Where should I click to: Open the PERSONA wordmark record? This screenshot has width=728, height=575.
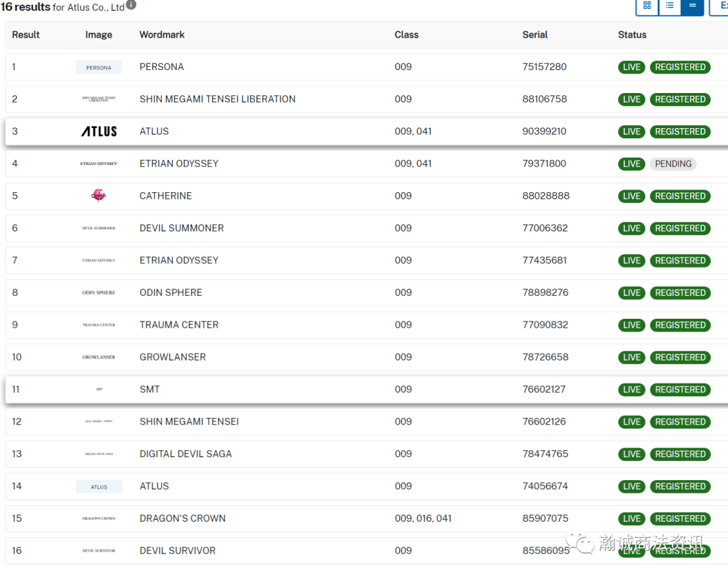pos(162,67)
